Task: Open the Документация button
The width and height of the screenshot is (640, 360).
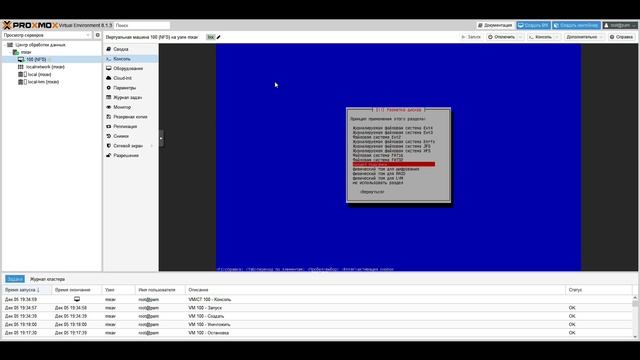Action: (x=495, y=25)
